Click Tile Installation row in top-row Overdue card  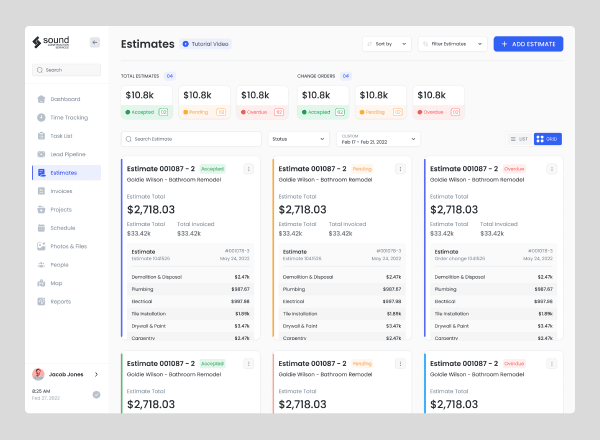click(494, 314)
